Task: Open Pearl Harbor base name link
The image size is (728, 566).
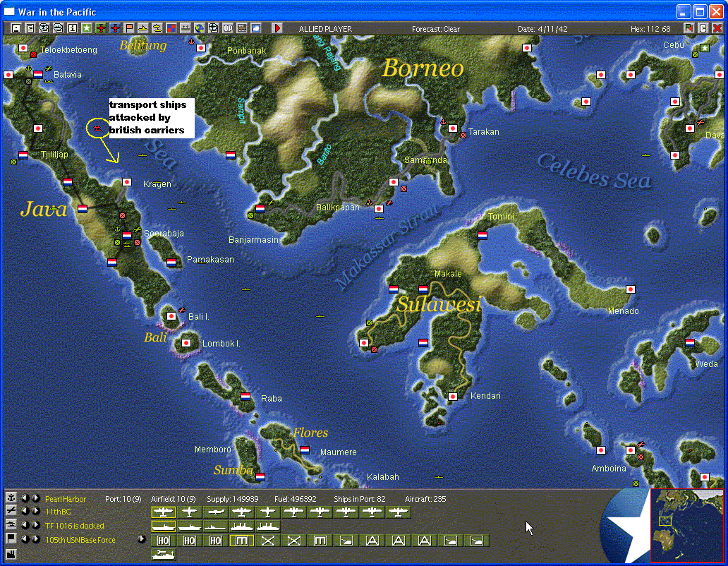Action: [66, 499]
